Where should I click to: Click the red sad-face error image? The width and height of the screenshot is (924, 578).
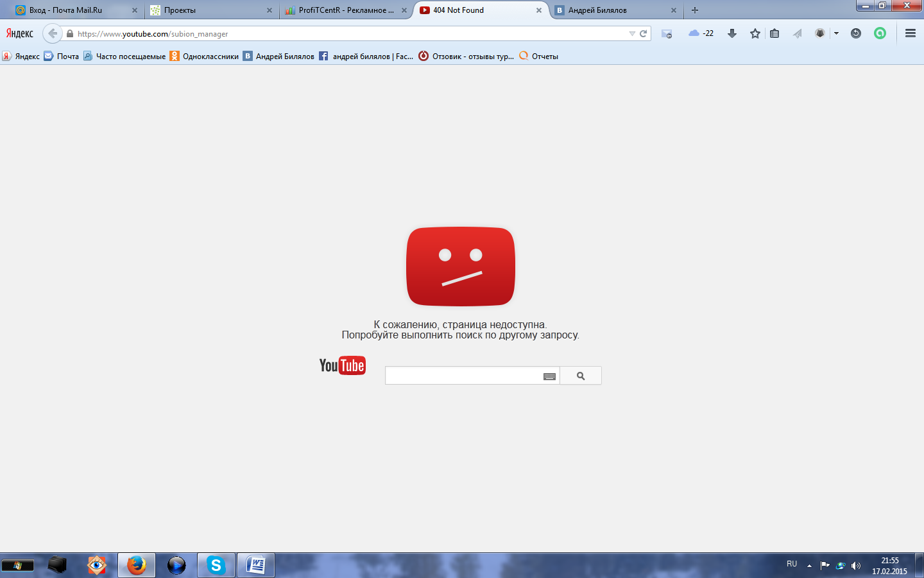[x=461, y=267]
